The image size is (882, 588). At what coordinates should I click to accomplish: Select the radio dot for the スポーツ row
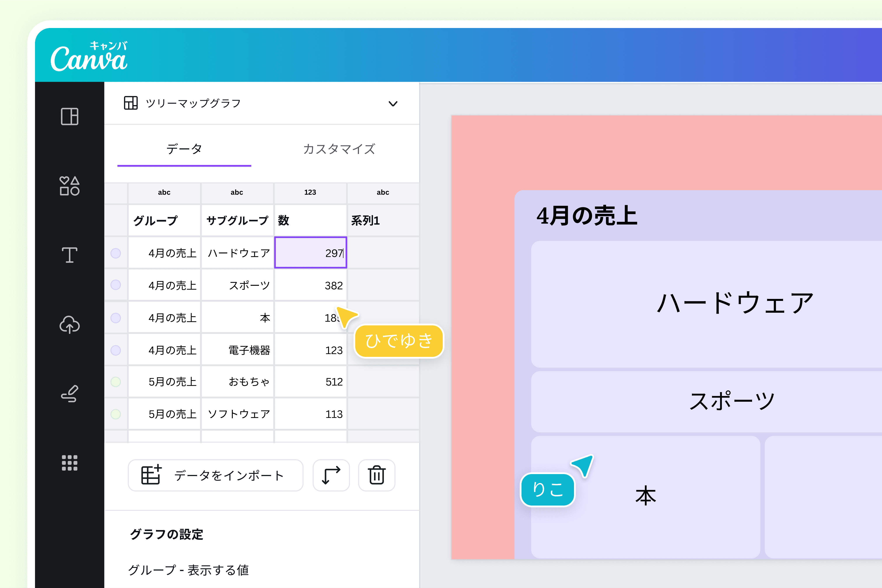116,285
